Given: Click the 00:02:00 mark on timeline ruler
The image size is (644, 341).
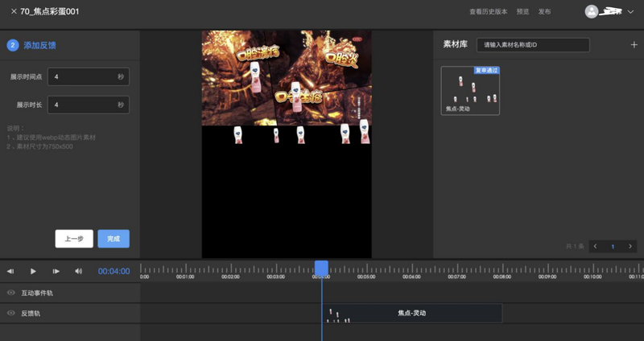Looking at the screenshot, I should tap(230, 277).
